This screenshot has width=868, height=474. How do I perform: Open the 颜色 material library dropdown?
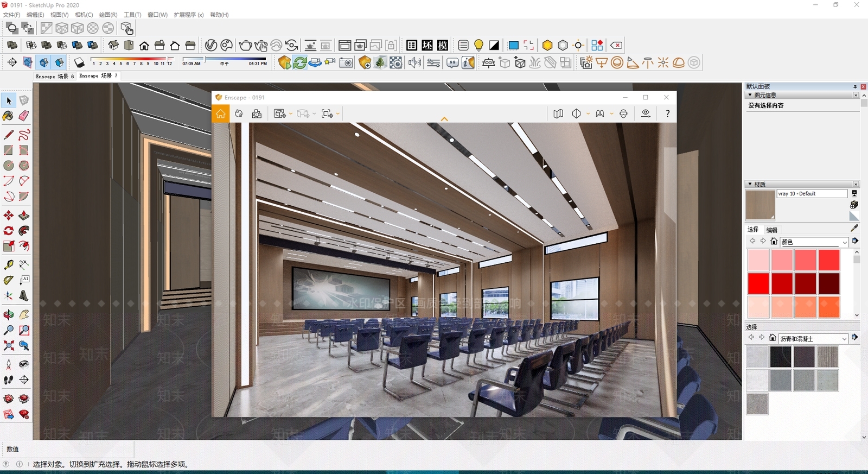845,242
